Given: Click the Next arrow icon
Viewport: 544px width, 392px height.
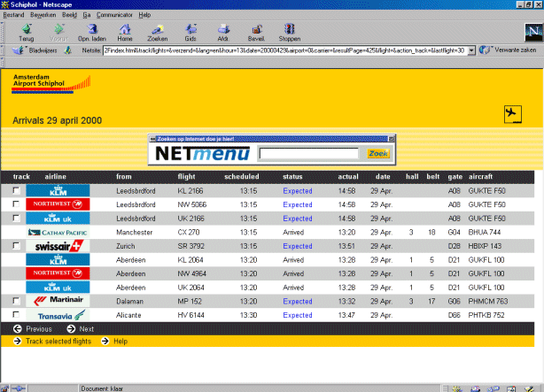Looking at the screenshot, I should pyautogui.click(x=71, y=329).
